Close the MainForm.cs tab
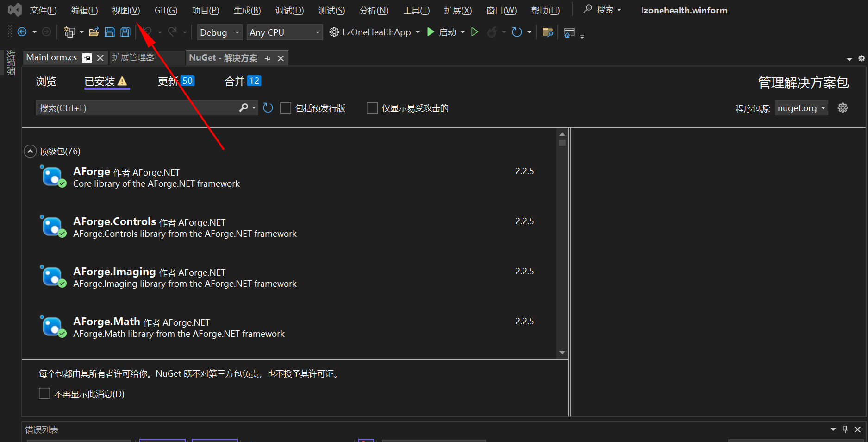 100,58
